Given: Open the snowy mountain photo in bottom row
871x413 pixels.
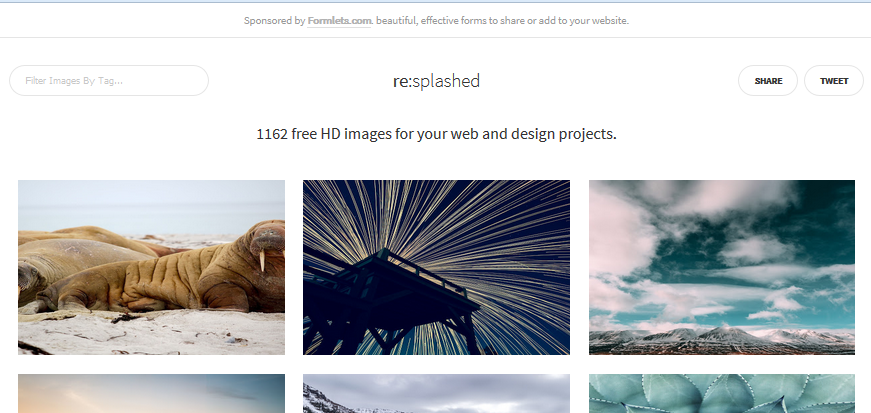Looking at the screenshot, I should (x=436, y=394).
